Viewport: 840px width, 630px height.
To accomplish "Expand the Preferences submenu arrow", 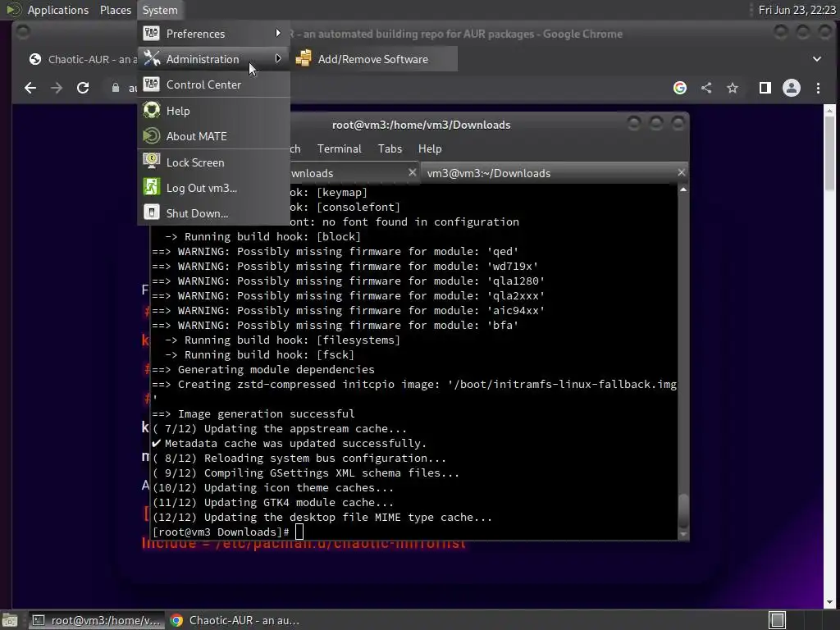I will click(277, 33).
